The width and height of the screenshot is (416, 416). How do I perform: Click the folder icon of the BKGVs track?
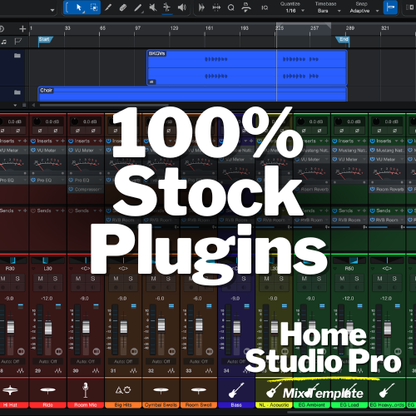point(17,55)
